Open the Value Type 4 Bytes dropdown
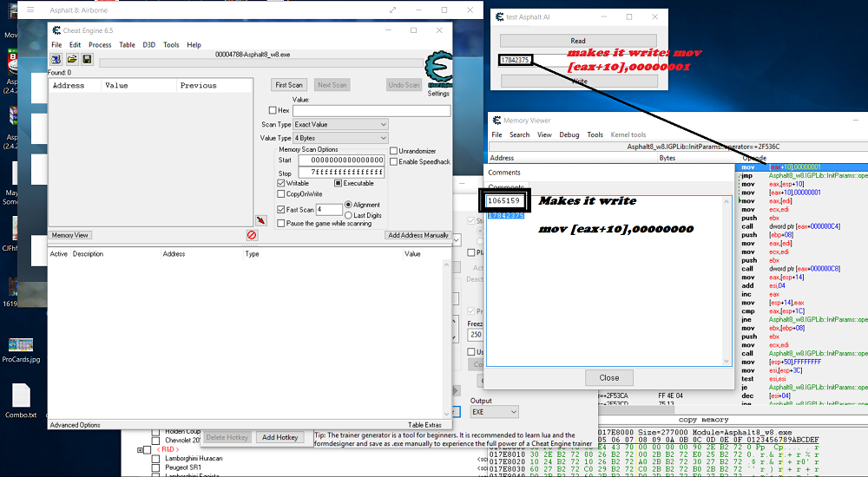The width and height of the screenshot is (868, 477). click(340, 138)
